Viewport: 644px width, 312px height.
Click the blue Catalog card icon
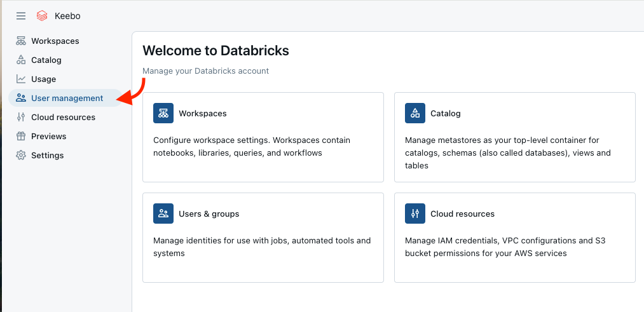(415, 113)
